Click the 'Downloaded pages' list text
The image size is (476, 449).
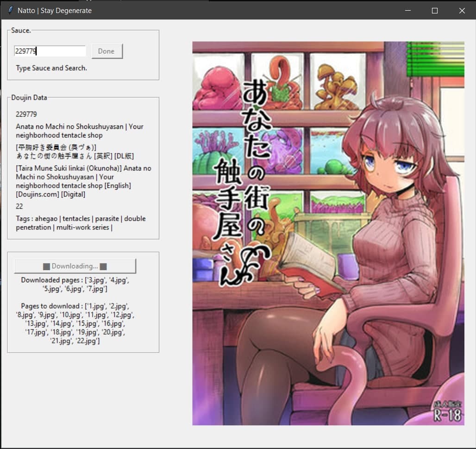click(x=75, y=285)
